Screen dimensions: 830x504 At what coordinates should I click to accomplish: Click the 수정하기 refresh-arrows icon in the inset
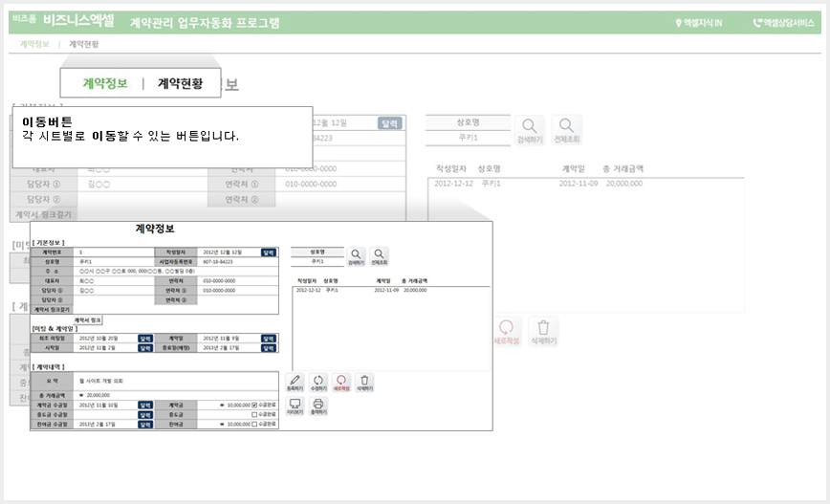318,383
